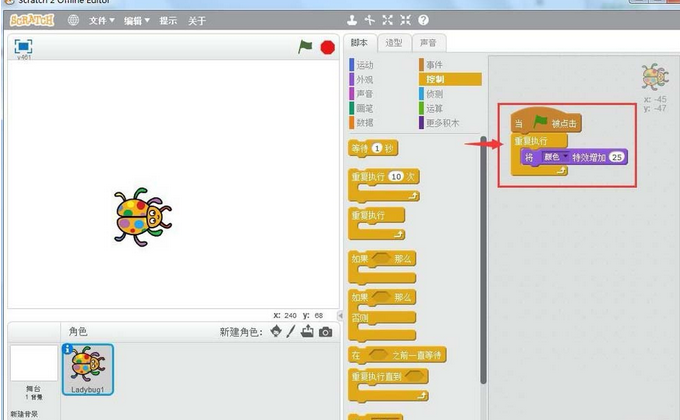
Task: Click the block help question mark icon
Action: click(x=423, y=20)
